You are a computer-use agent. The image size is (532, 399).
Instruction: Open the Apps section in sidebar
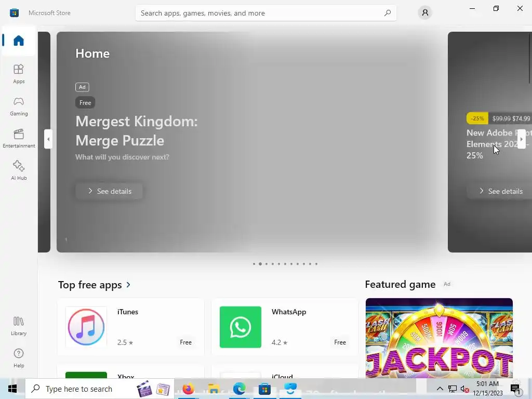click(x=19, y=74)
